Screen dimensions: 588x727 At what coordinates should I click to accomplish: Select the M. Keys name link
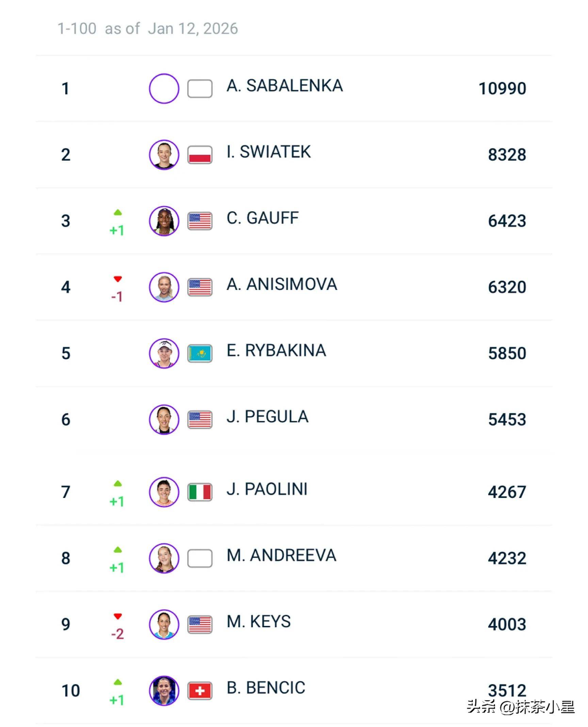[x=259, y=621]
